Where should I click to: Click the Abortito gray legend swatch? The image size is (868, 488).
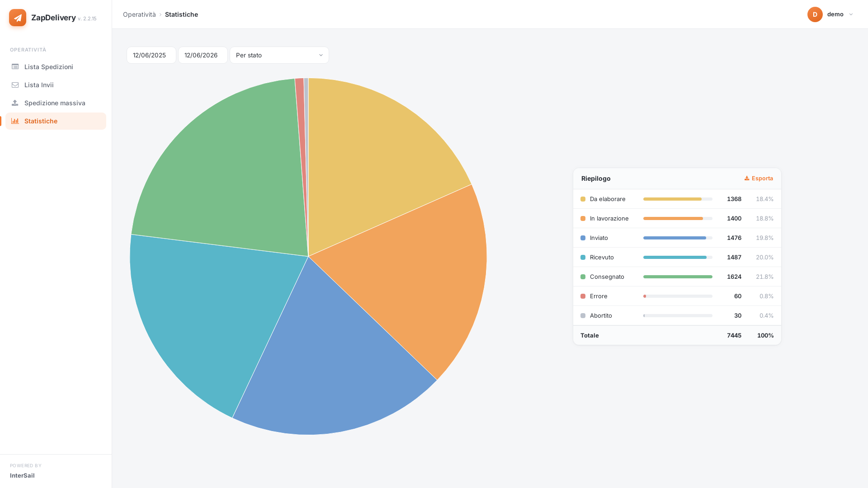[583, 316]
